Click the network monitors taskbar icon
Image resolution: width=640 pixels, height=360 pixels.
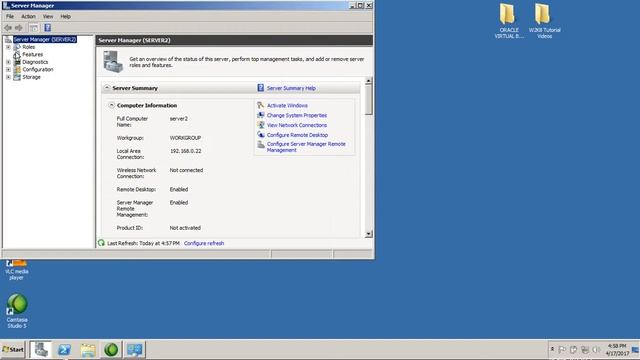coord(134,350)
